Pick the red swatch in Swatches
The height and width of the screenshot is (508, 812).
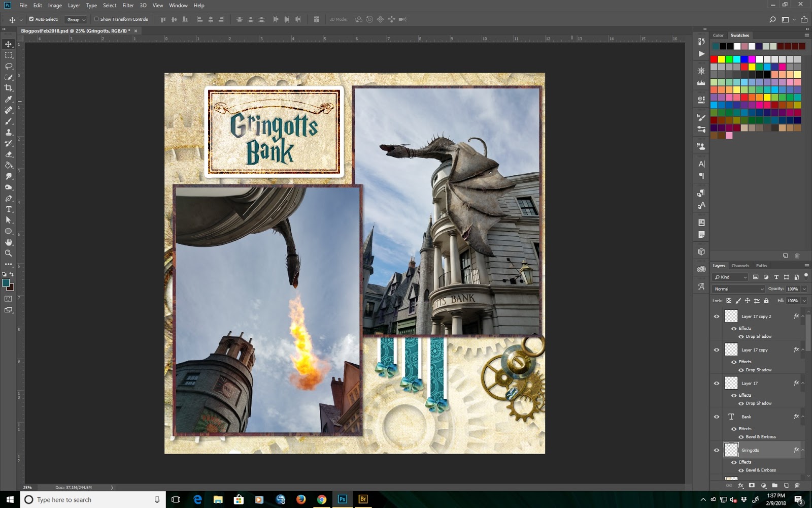tap(714, 59)
